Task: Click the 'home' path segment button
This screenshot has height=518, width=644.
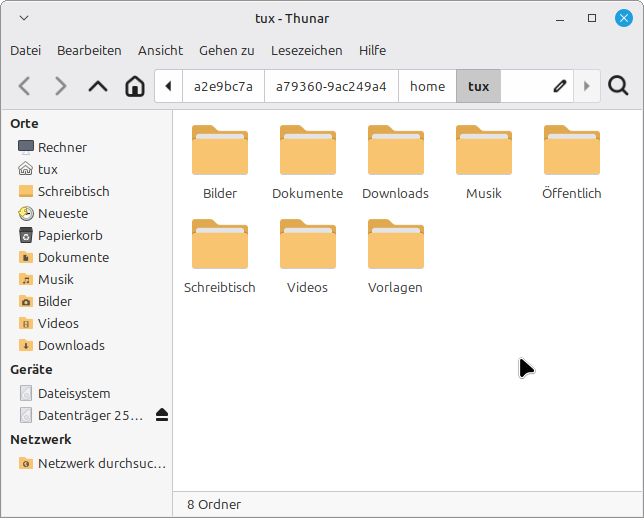Action: click(x=427, y=86)
